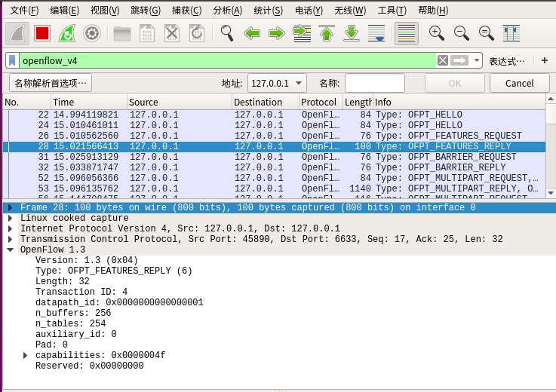The image size is (556, 392).
Task: Select packet 32 OFPT_BARRIER_REPLY row
Action: point(274,167)
